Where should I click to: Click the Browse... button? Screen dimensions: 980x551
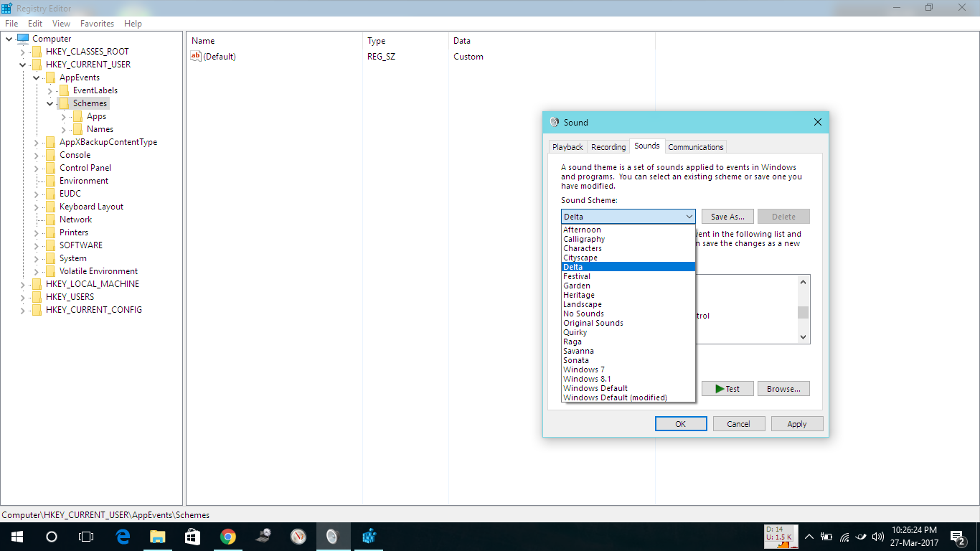783,389
